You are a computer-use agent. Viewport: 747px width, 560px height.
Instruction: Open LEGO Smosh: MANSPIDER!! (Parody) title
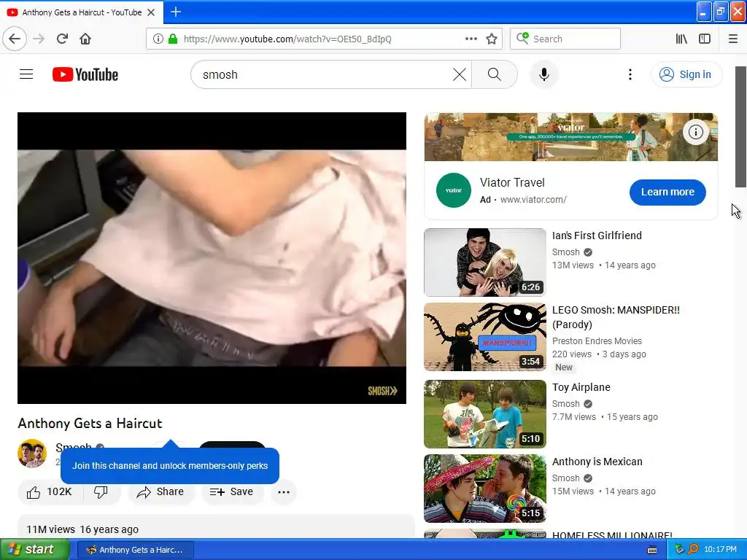coord(616,317)
